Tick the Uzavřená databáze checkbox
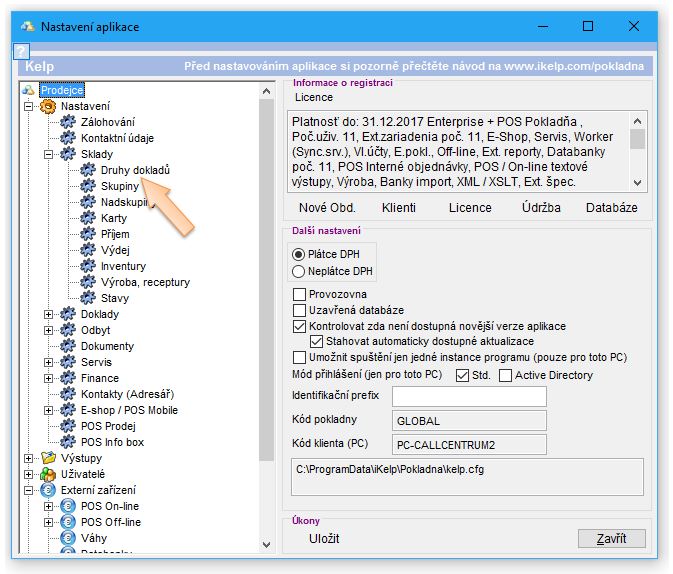 pyautogui.click(x=299, y=310)
